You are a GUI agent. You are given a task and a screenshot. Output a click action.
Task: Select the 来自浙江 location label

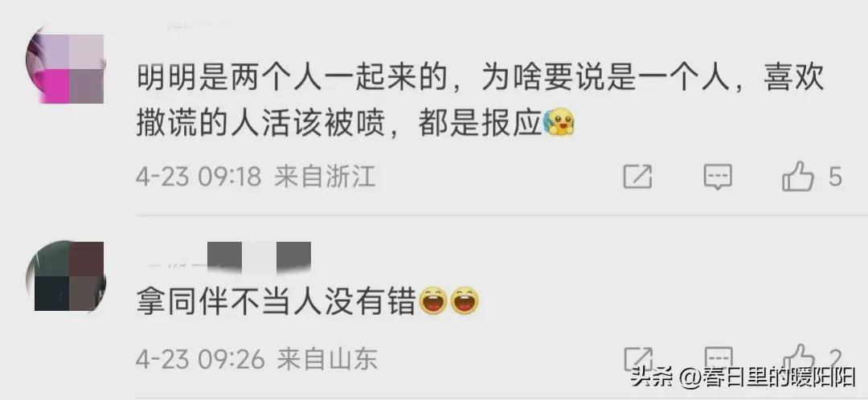(325, 178)
